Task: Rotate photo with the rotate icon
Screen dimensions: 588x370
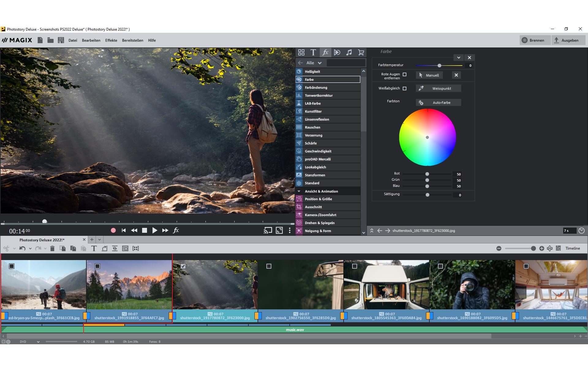Action: coord(104,248)
